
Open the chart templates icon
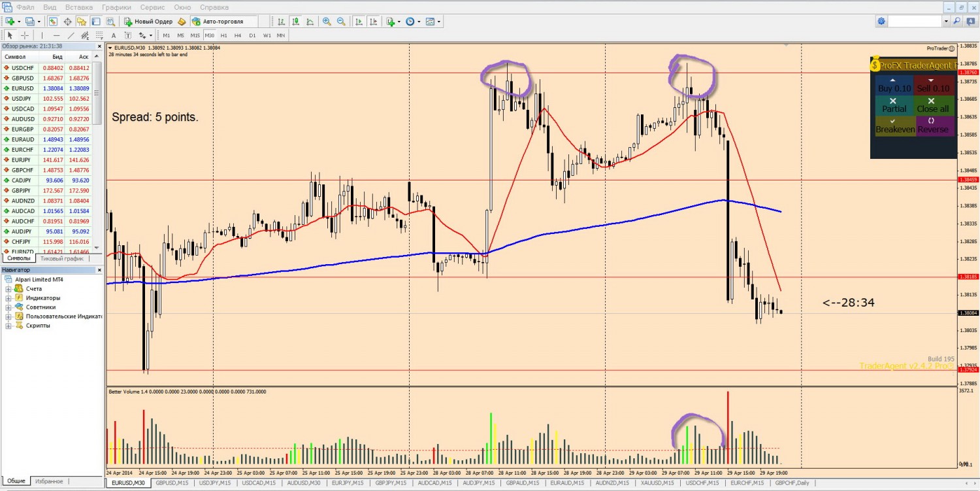[x=430, y=22]
